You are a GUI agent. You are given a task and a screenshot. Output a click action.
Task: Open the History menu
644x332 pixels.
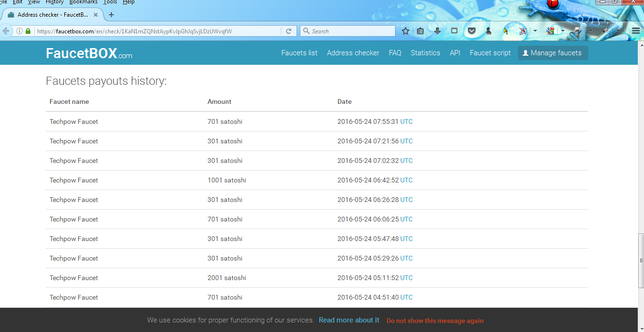pyautogui.click(x=55, y=2)
